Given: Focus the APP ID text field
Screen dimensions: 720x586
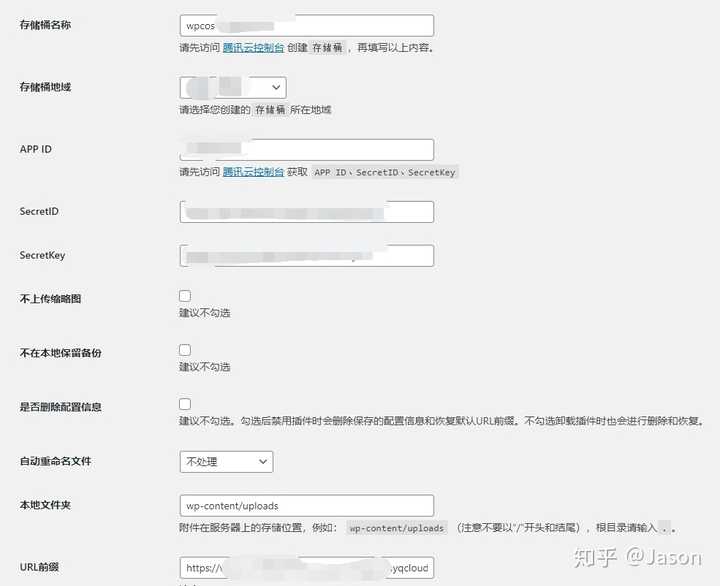Looking at the screenshot, I should 306,150.
